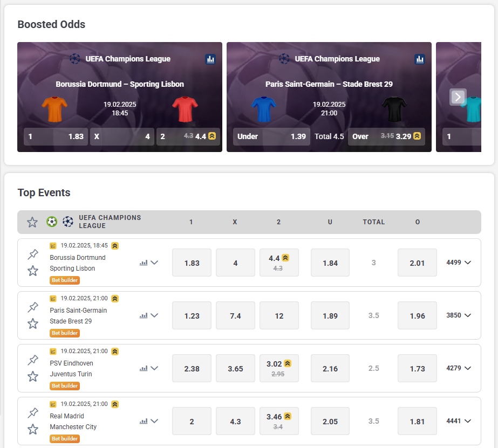
Task: Click boosted-odds badge beside Real Madrid date
Action: (115, 404)
